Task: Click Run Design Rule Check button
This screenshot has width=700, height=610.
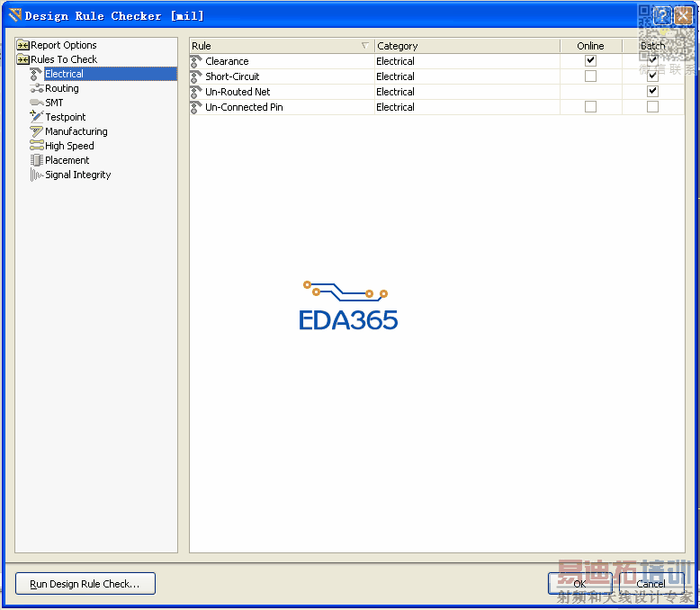Action: pos(85,584)
